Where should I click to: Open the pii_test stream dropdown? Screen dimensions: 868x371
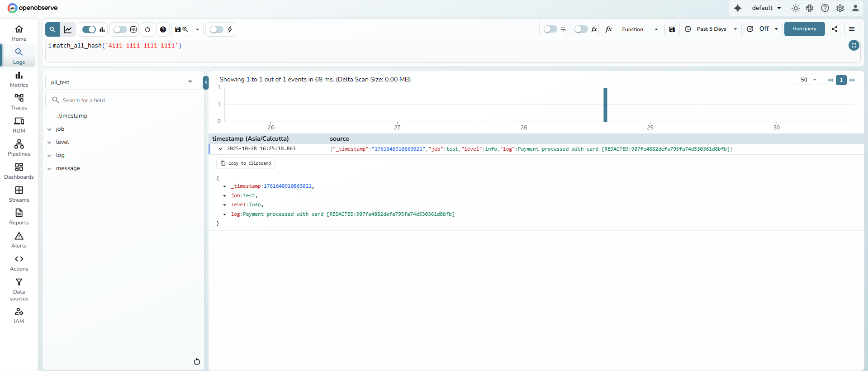coord(123,82)
